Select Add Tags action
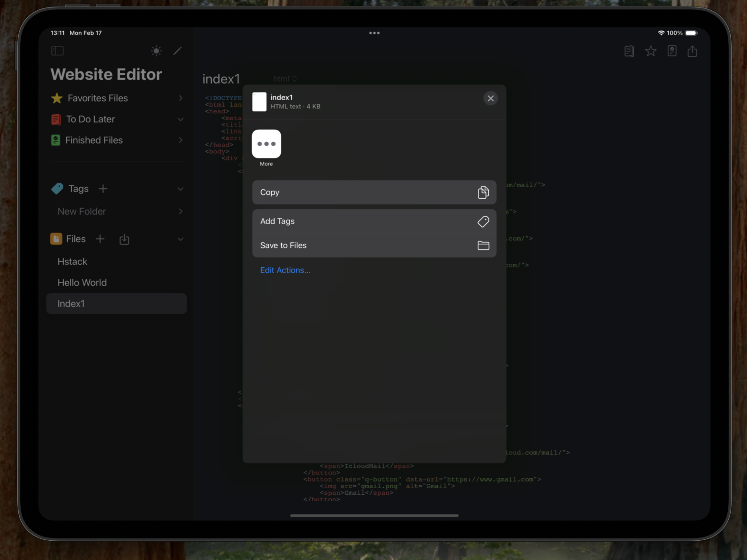 coord(374,221)
